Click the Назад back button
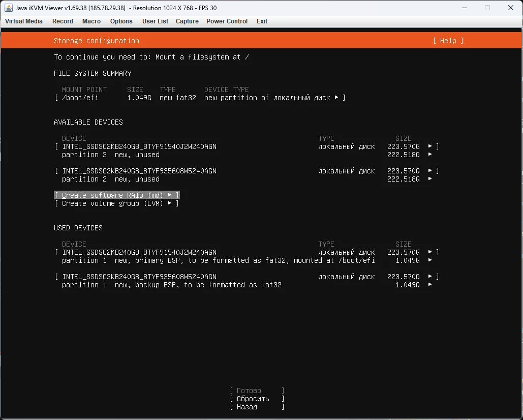The width and height of the screenshot is (523, 420). coord(257,407)
